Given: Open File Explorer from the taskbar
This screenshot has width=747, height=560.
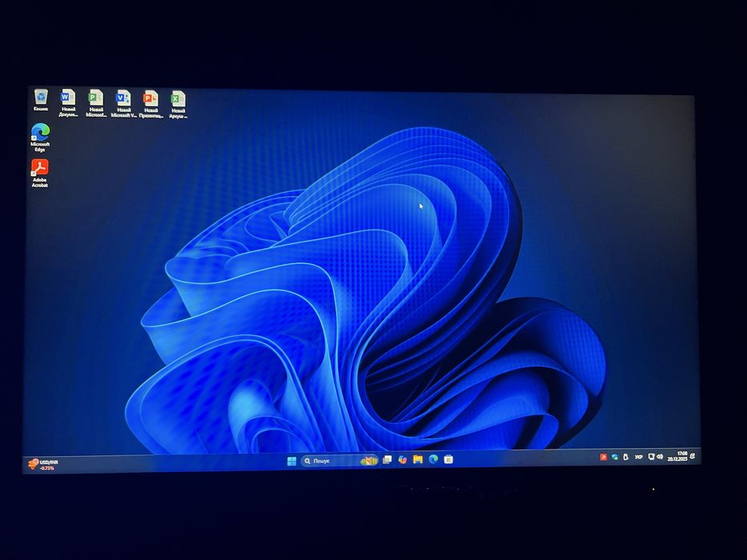Looking at the screenshot, I should tap(418, 459).
